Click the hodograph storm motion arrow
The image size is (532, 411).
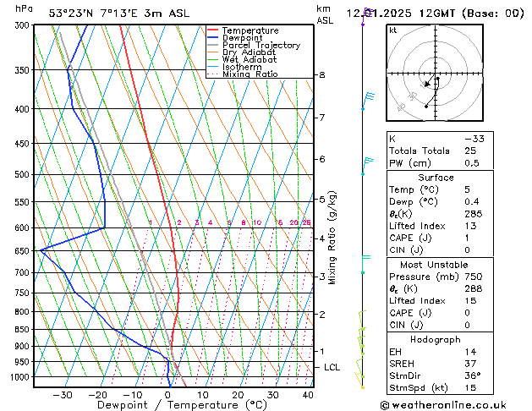(x=429, y=83)
